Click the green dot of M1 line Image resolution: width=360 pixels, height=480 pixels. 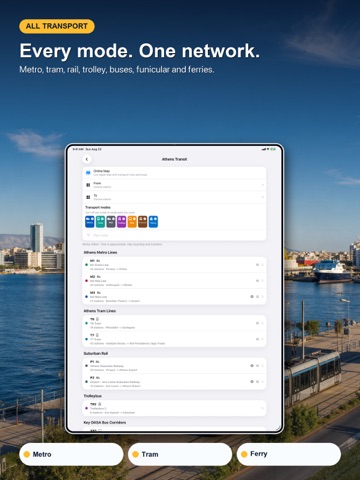pyautogui.click(x=87, y=265)
